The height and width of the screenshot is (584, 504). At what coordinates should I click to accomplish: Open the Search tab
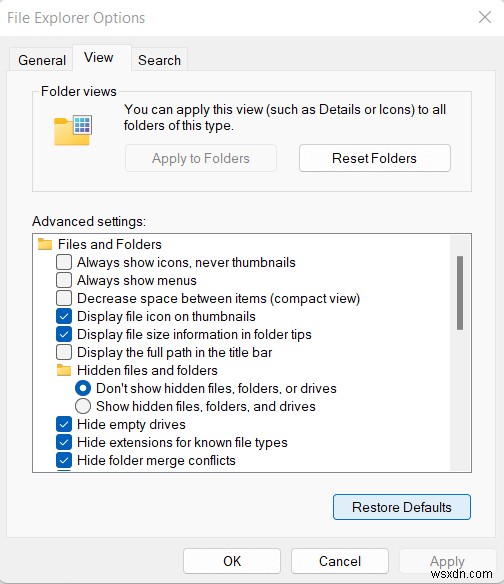pyautogui.click(x=159, y=60)
